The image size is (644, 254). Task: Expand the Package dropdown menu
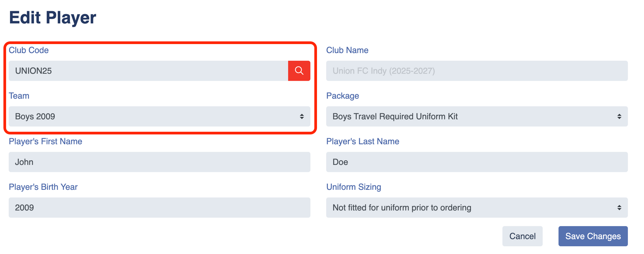477,116
